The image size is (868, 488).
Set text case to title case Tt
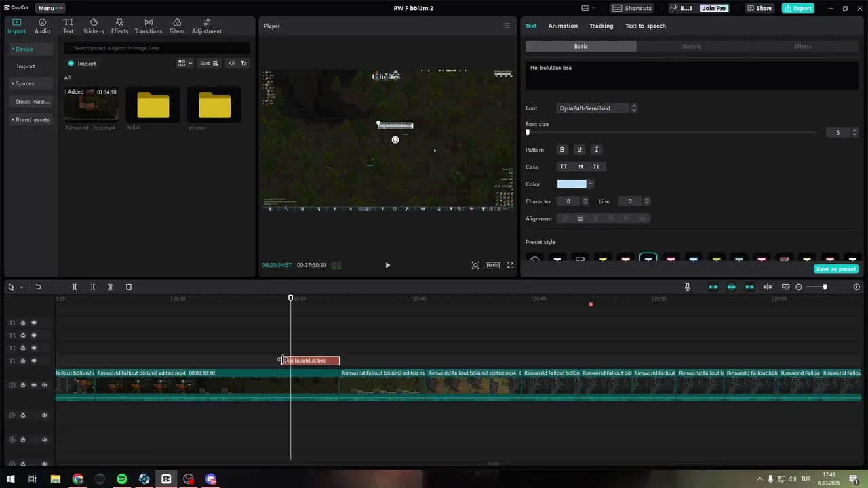click(596, 167)
